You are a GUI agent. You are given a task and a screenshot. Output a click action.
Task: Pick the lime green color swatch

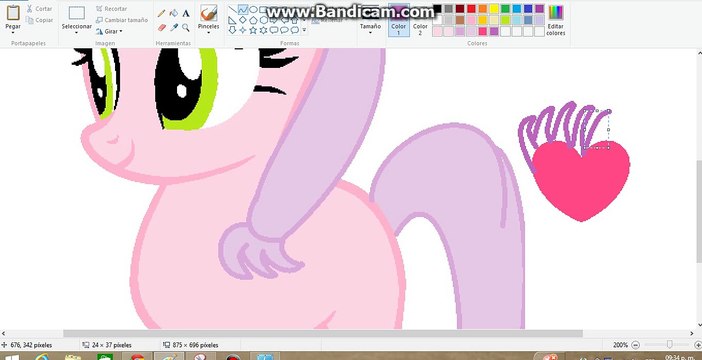point(505,20)
